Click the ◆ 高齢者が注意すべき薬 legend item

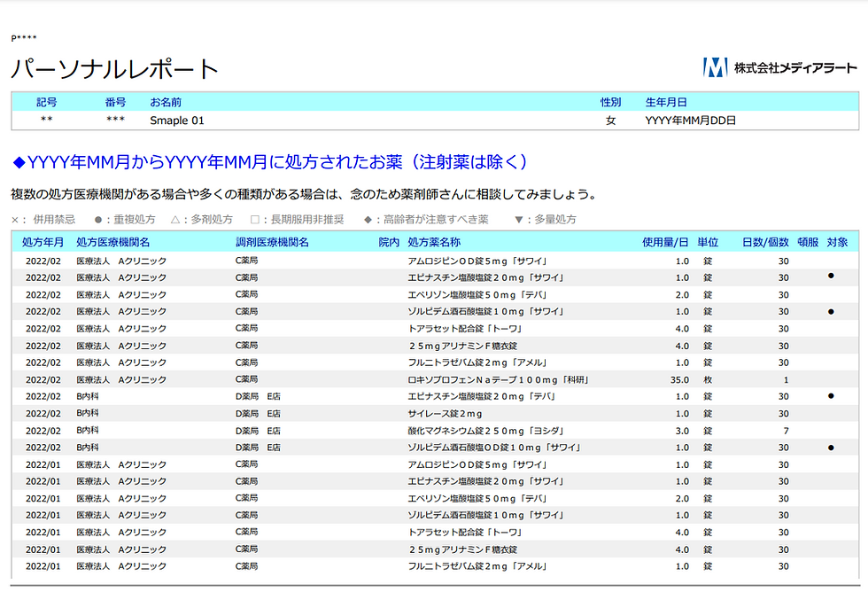[426, 220]
